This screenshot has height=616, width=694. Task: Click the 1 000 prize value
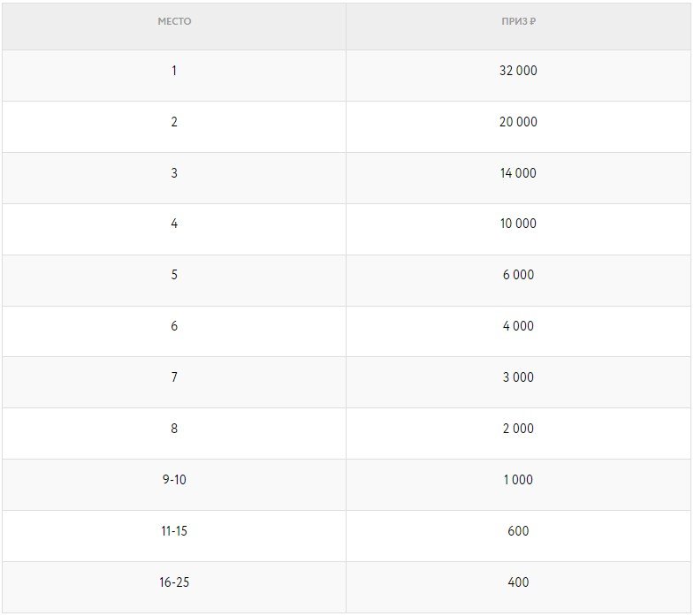(x=518, y=480)
